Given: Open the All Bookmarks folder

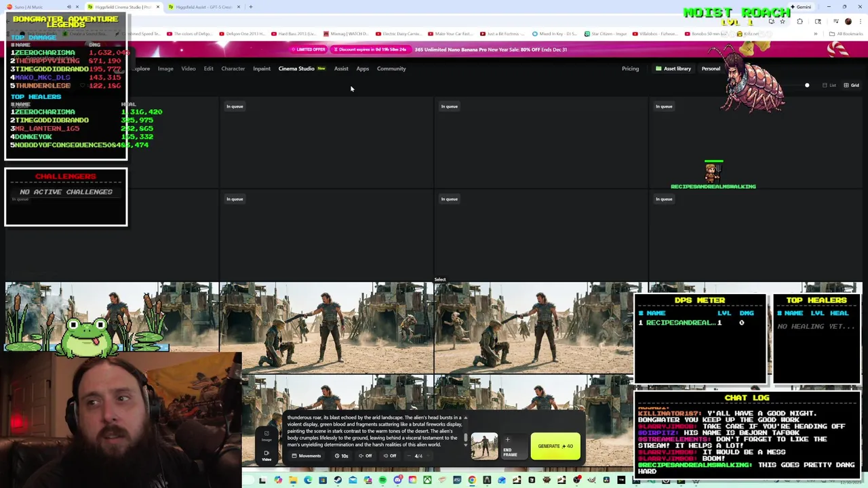Looking at the screenshot, I should click(846, 34).
